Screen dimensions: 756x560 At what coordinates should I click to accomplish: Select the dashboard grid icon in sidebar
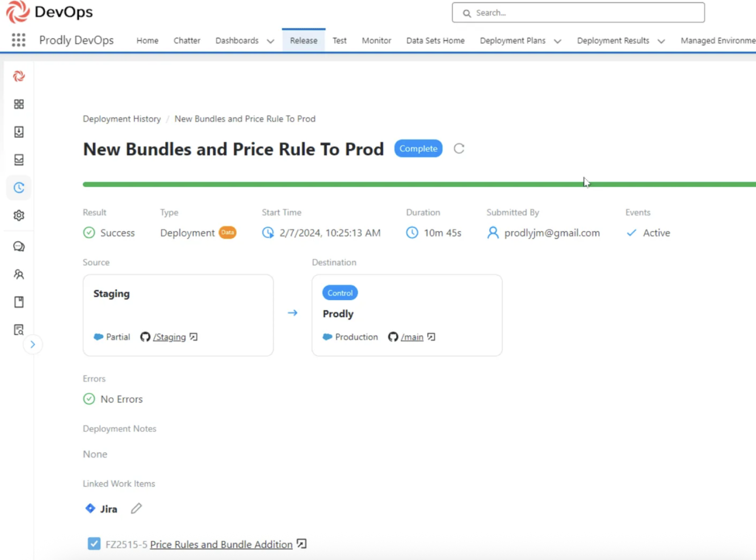pos(19,104)
